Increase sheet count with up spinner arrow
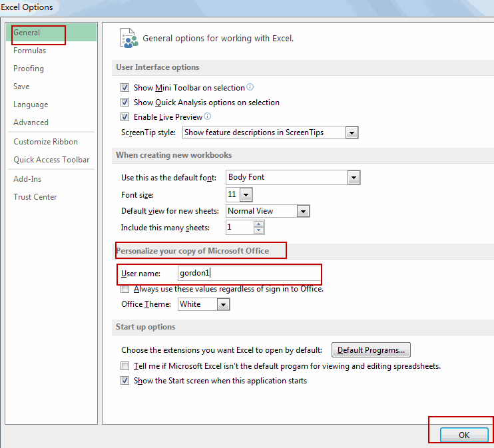Screen dimensions: 494x448 [x=259, y=224]
